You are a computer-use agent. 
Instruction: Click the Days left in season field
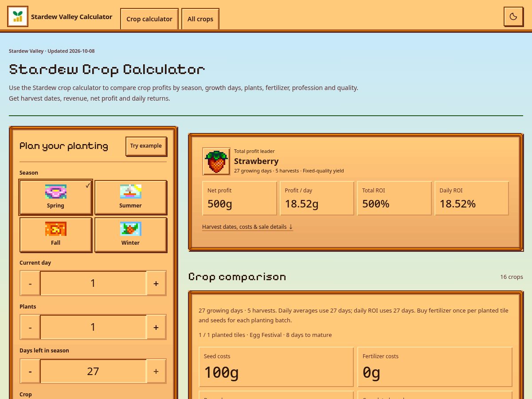tap(93, 371)
